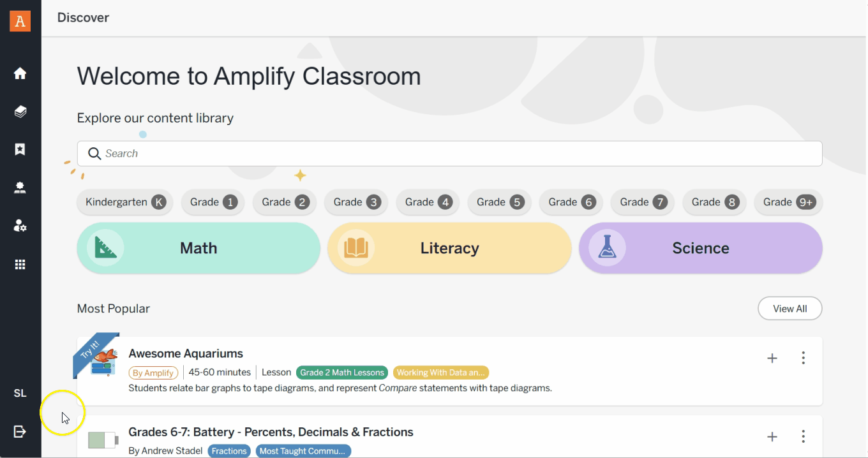
Task: Toggle the Grade 3 filter chip
Action: [x=357, y=202]
